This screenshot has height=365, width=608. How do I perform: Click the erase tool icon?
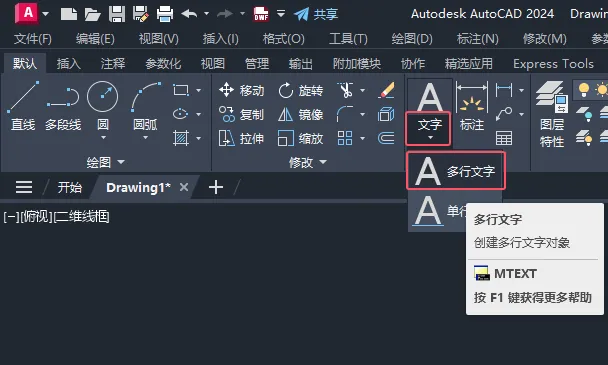coord(386,90)
